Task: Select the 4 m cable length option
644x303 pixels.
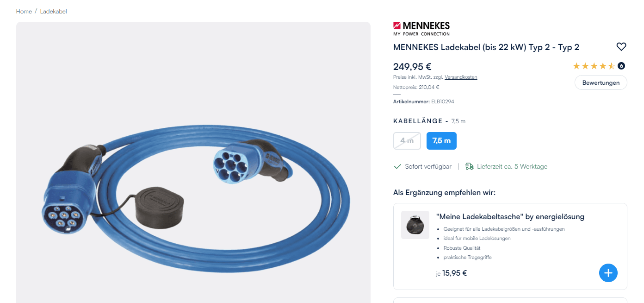Action: 407,141
